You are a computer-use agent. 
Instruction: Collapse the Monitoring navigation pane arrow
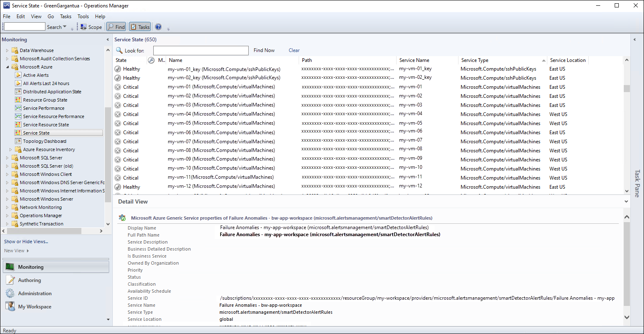click(109, 40)
